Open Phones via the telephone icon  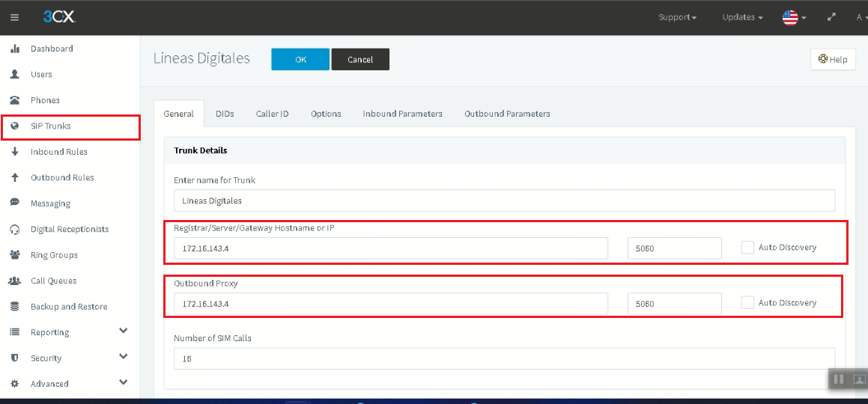[x=15, y=100]
